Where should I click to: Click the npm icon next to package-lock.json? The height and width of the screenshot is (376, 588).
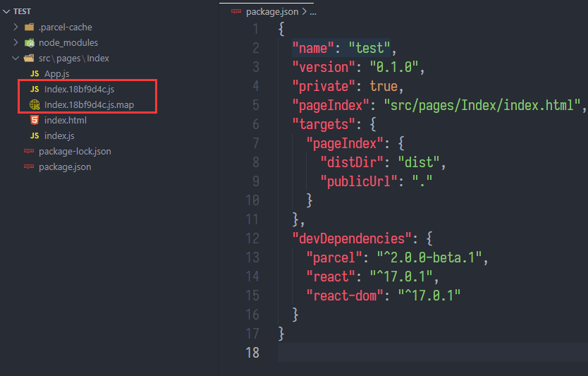point(29,151)
